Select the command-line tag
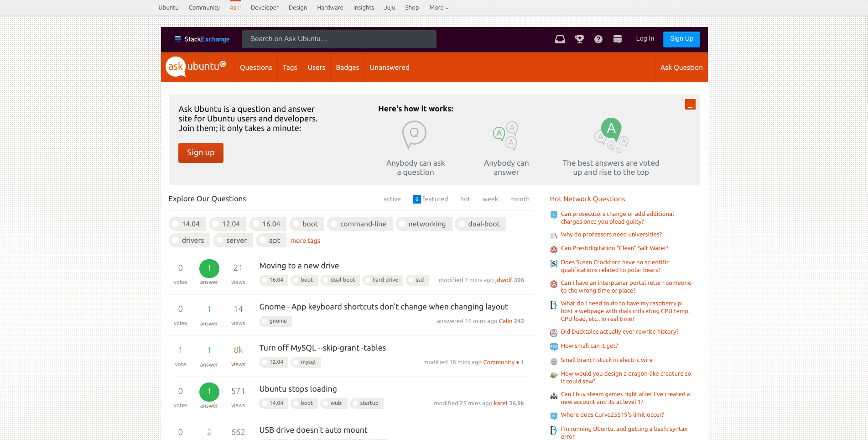The image size is (868, 440). (x=360, y=224)
